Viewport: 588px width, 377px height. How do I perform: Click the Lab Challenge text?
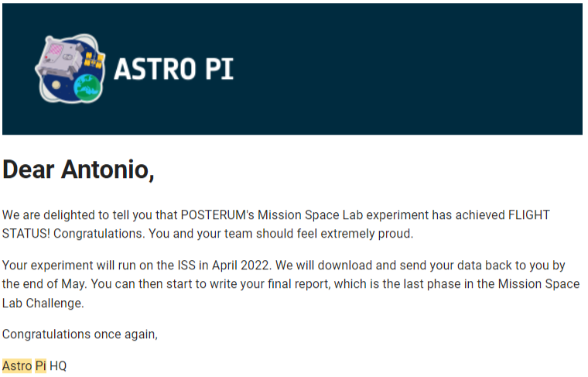point(43,303)
